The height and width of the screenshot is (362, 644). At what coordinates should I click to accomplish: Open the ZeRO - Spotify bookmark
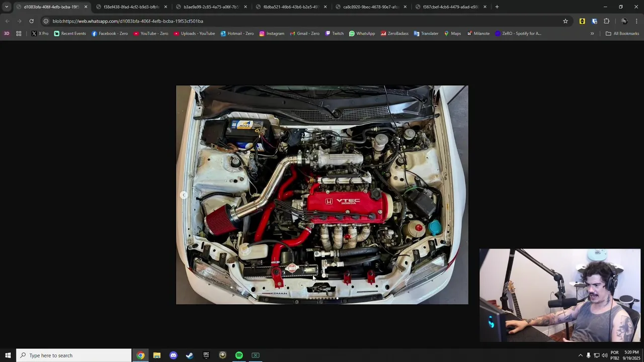coord(518,34)
